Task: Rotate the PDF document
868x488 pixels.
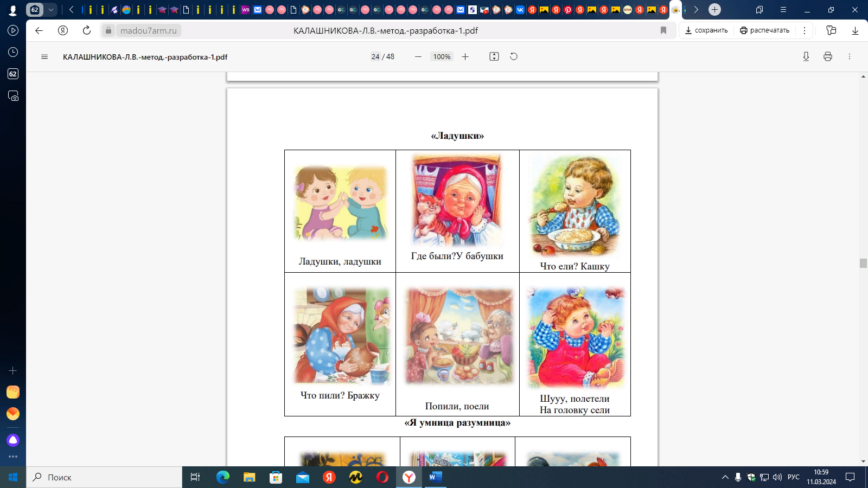Action: tap(514, 57)
